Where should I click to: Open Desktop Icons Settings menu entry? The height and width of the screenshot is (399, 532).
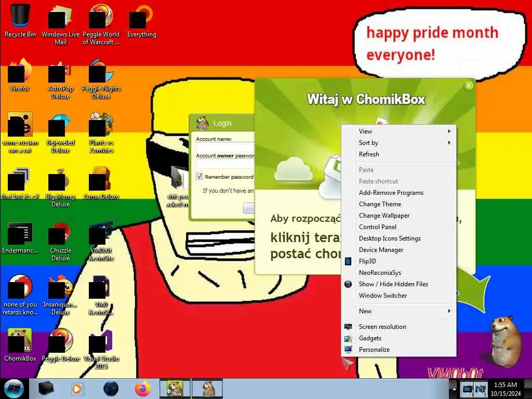tap(398, 238)
